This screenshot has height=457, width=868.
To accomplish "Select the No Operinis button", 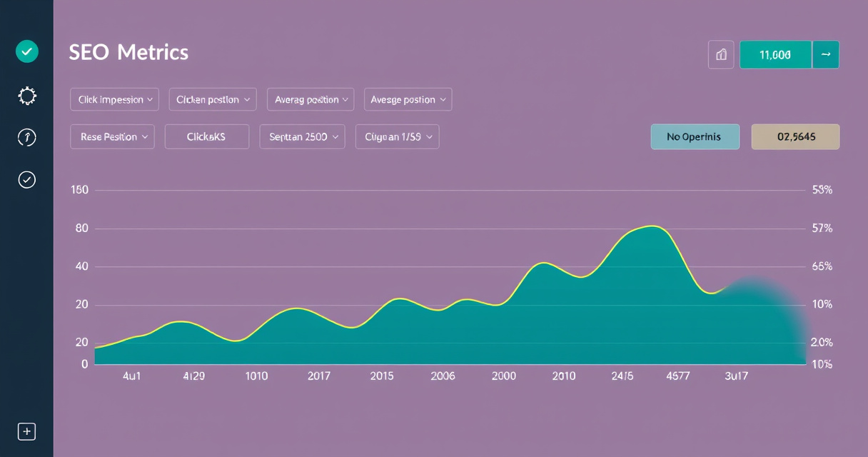I will 695,136.
